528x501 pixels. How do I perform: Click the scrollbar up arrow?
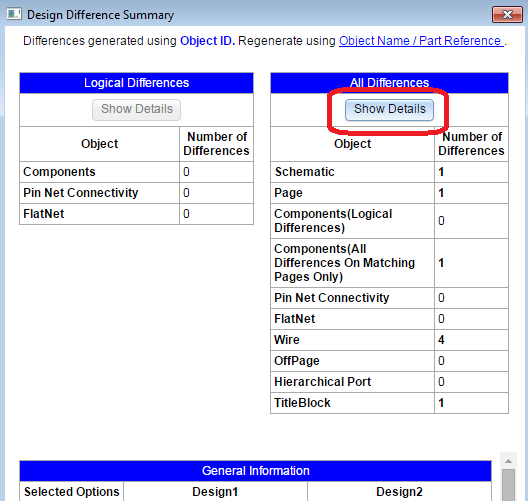508,461
